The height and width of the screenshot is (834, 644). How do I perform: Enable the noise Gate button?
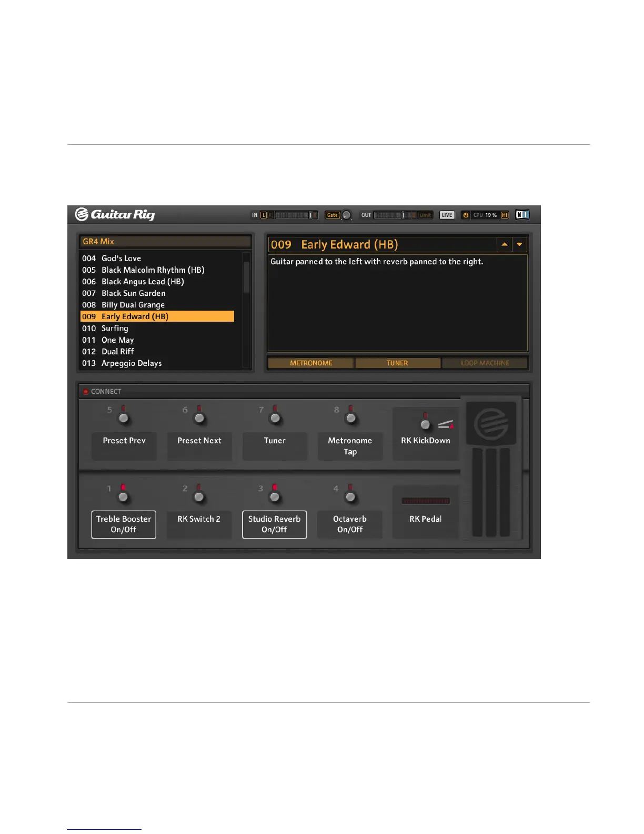pos(332,215)
